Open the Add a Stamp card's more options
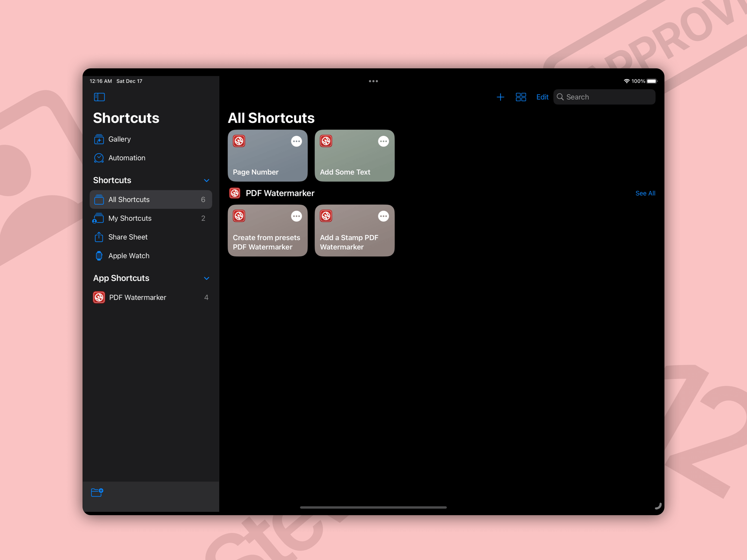This screenshot has height=560, width=747. point(383,216)
